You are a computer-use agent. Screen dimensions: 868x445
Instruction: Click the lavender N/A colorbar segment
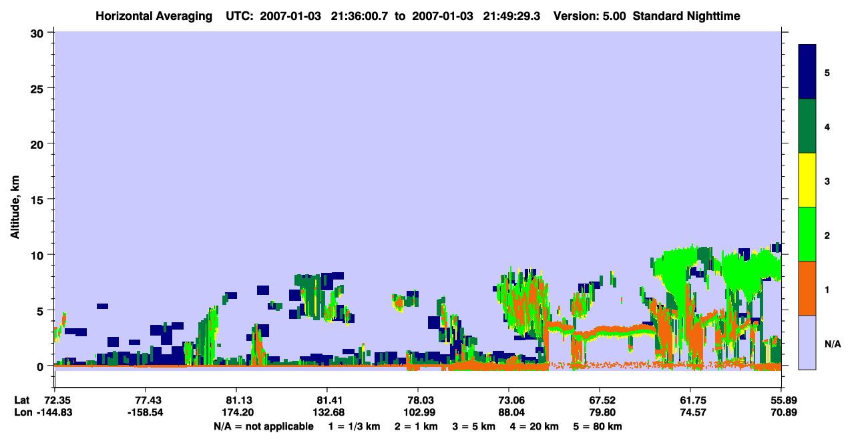(x=807, y=342)
